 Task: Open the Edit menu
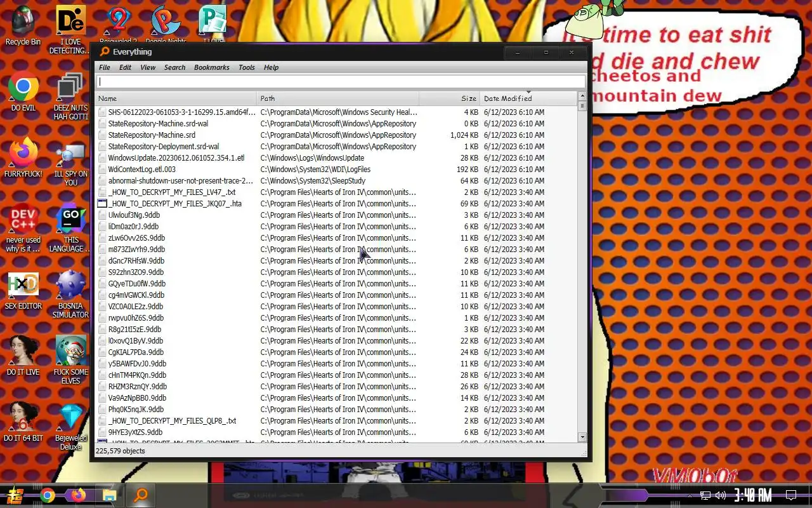[126, 67]
